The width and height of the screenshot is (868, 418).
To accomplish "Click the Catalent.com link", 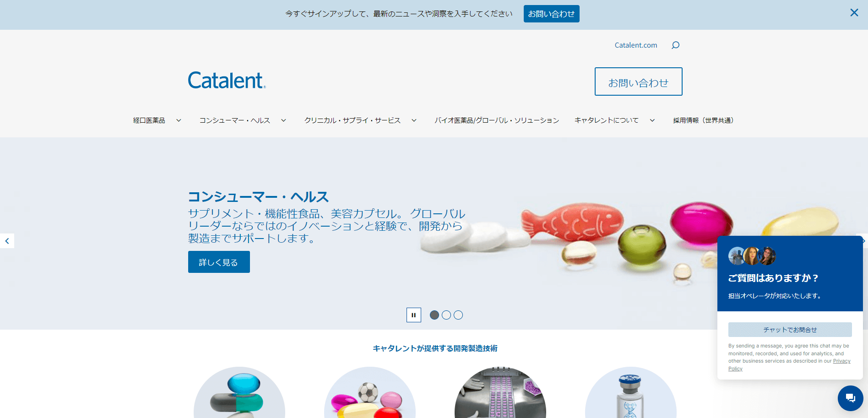I will tap(635, 45).
